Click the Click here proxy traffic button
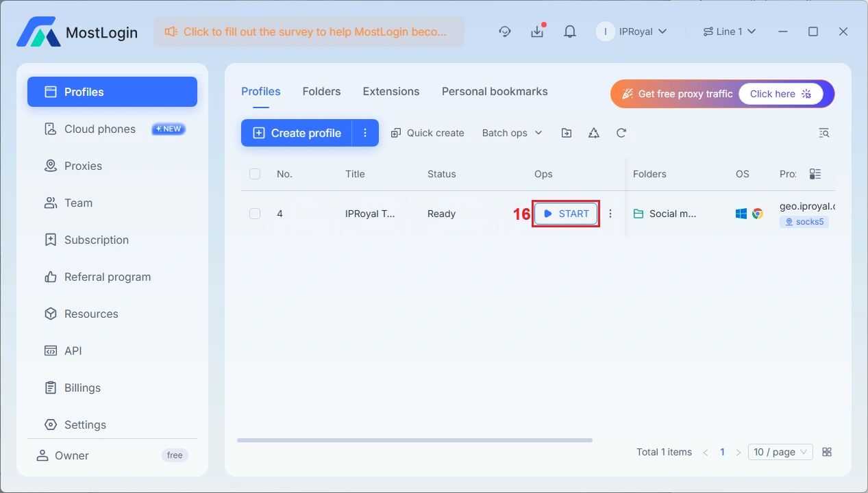Screen dimensions: 868x493 point(780,94)
